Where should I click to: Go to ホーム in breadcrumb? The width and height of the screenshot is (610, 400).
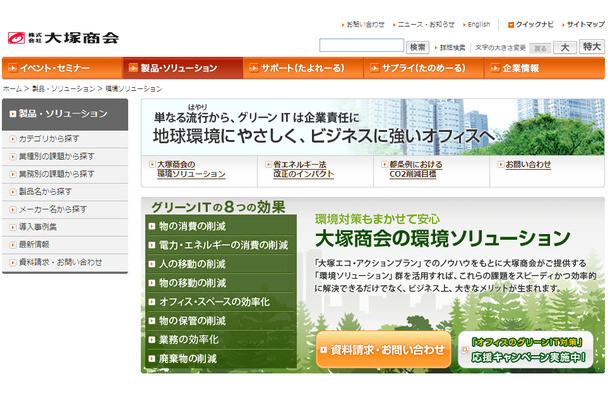tap(12, 89)
